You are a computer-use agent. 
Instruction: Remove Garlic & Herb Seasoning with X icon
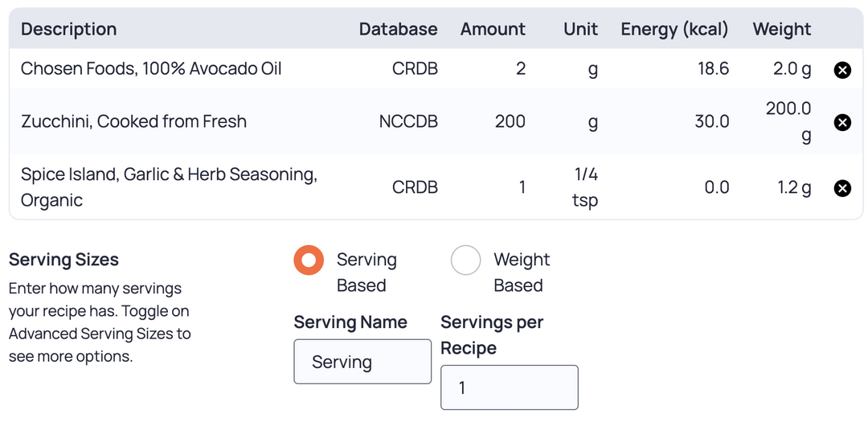pos(842,188)
